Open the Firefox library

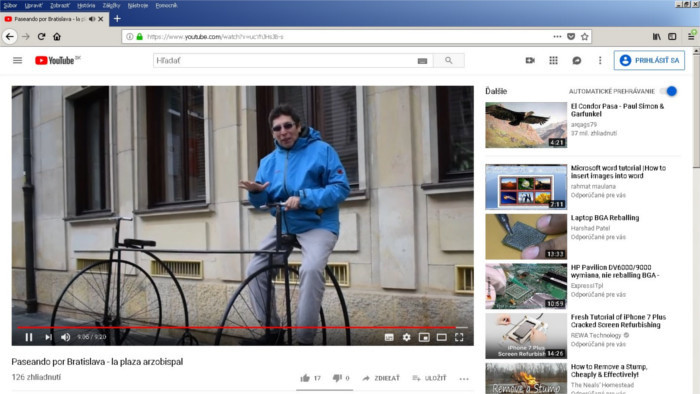tap(657, 37)
